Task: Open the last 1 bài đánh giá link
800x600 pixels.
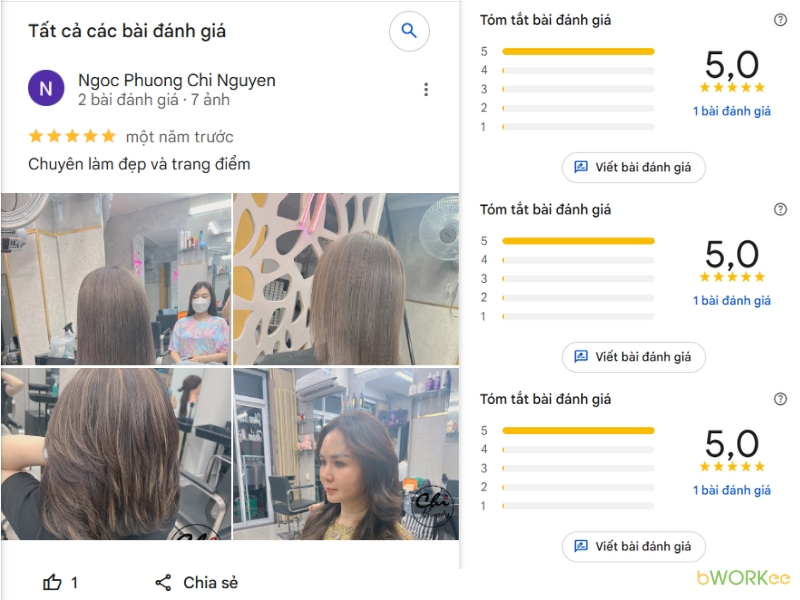Action: pyautogui.click(x=734, y=490)
